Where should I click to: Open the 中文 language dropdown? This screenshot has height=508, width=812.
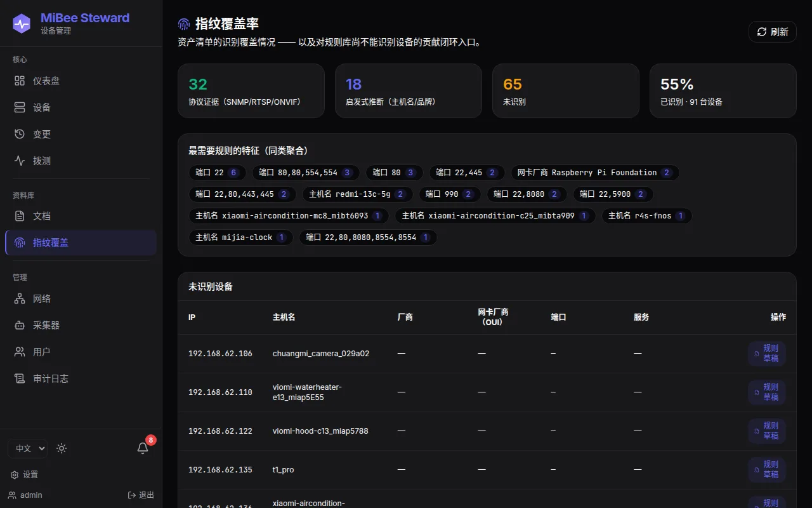point(28,448)
